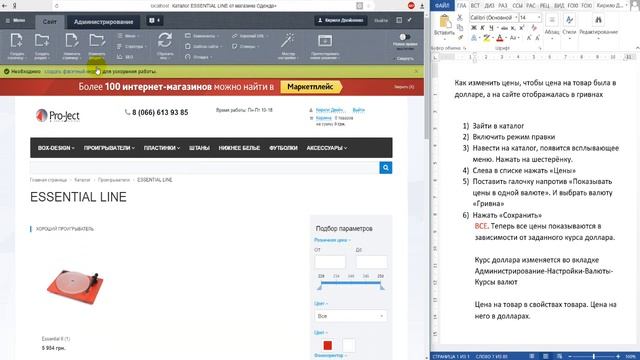
Task: Collapse the retail price filter heading
Action: click(332, 240)
